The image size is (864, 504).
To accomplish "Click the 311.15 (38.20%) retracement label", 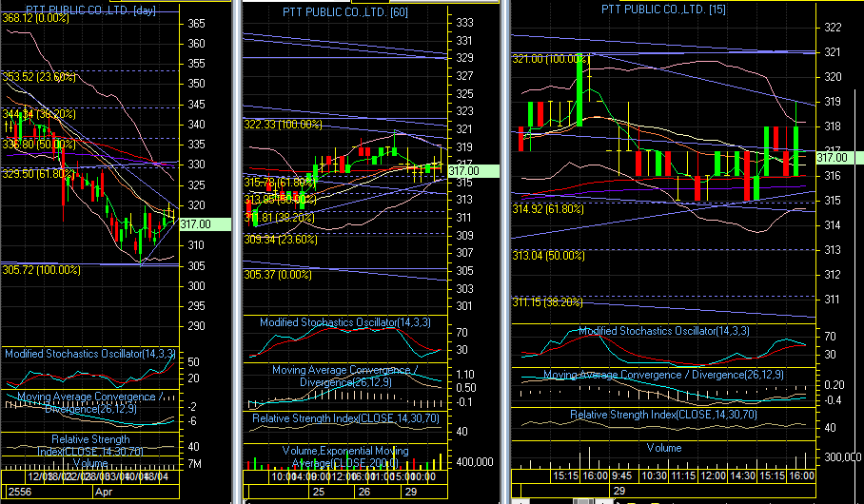I will pyautogui.click(x=548, y=302).
